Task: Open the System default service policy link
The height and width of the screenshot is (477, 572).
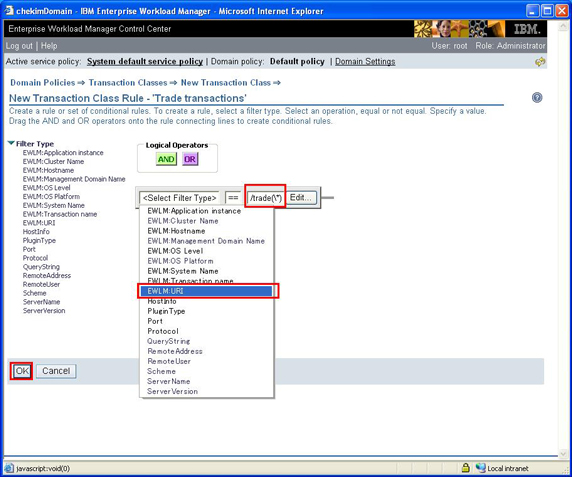Action: 145,62
